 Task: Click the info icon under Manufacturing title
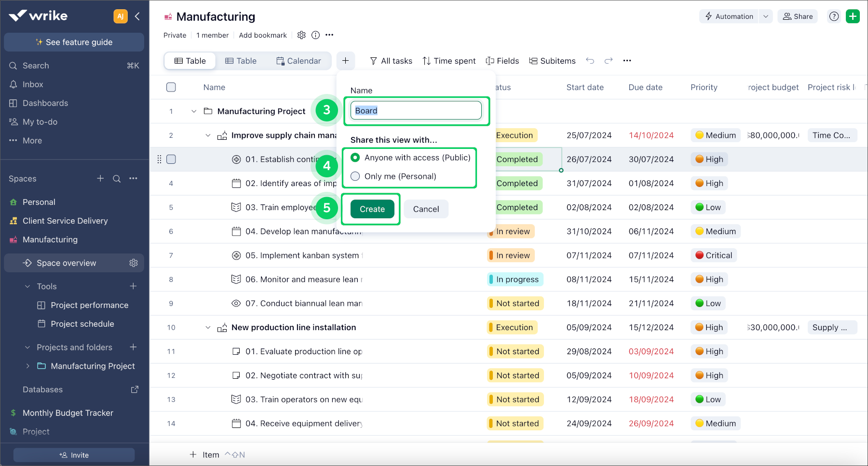tap(315, 35)
